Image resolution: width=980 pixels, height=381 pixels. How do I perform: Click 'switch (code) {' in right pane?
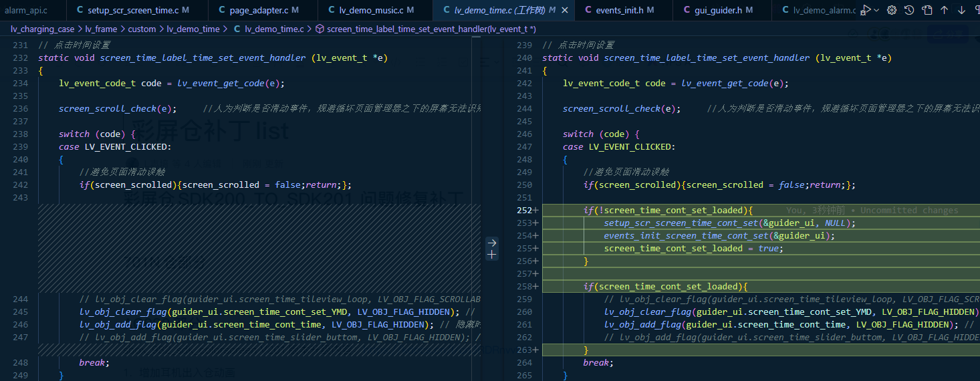pyautogui.click(x=601, y=134)
